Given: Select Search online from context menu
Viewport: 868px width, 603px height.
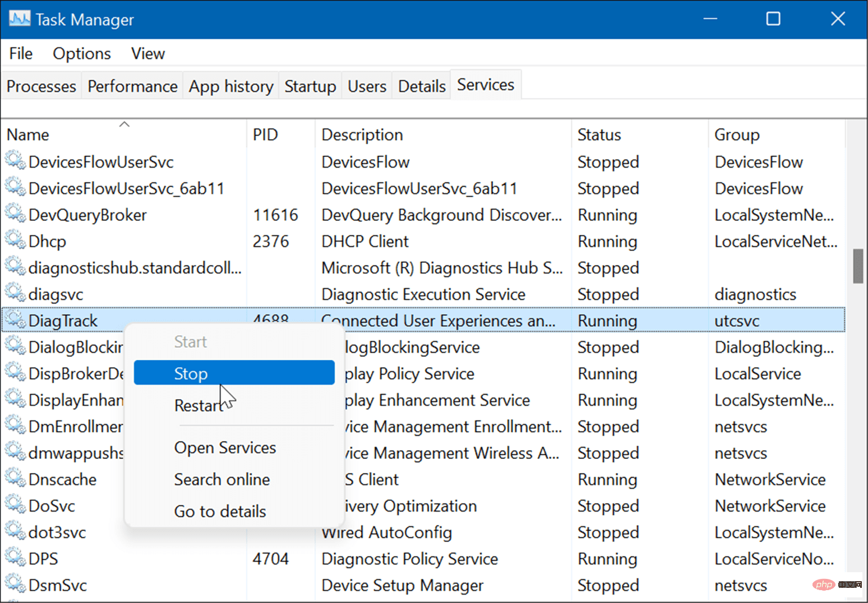Looking at the screenshot, I should tap(222, 480).
